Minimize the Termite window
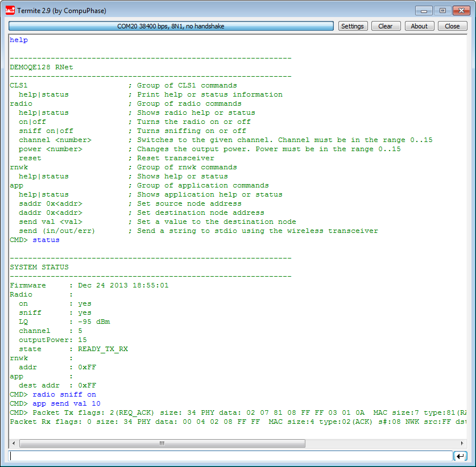 pos(424,11)
